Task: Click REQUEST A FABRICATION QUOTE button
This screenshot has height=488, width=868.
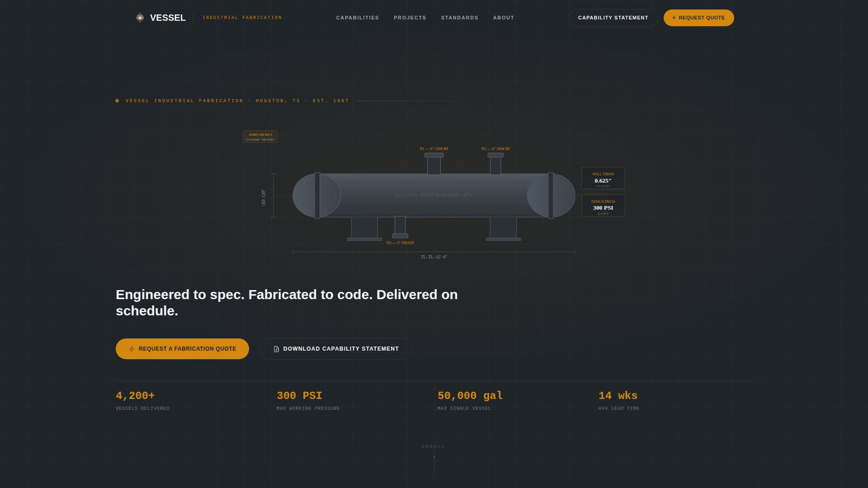Action: [x=182, y=348]
